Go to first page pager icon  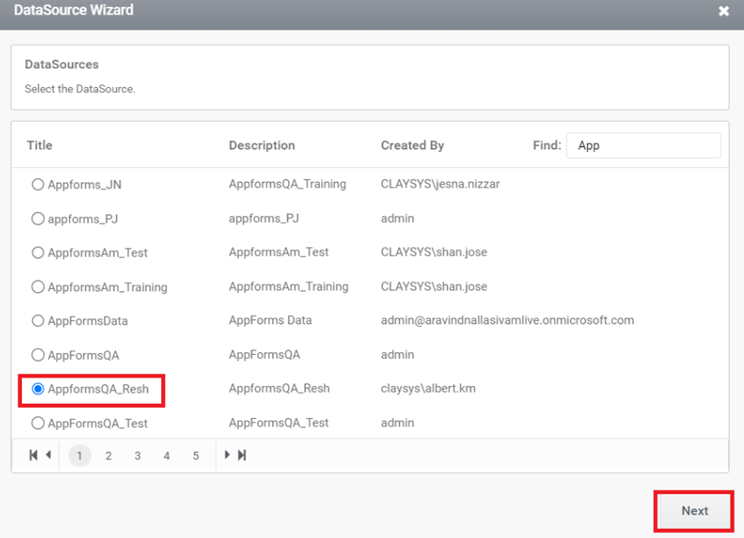[x=33, y=455]
